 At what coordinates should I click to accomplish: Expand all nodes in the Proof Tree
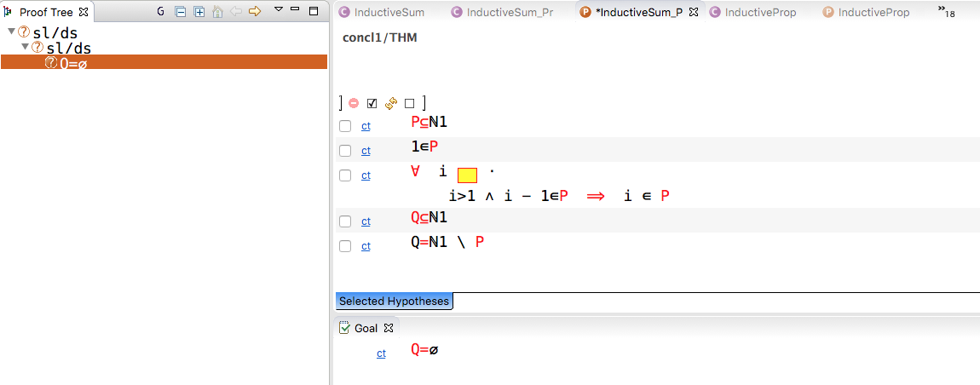click(x=199, y=12)
